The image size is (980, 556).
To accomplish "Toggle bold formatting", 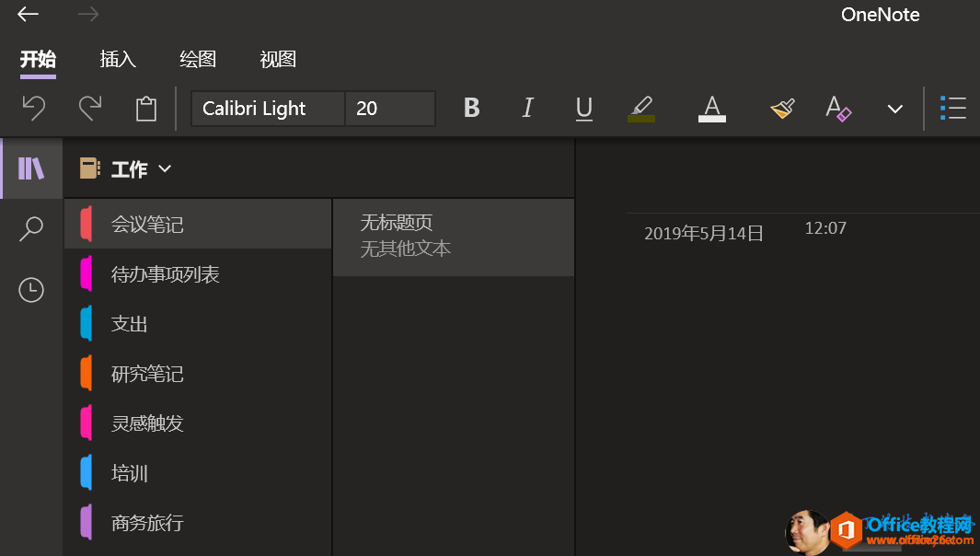I will pyautogui.click(x=471, y=108).
